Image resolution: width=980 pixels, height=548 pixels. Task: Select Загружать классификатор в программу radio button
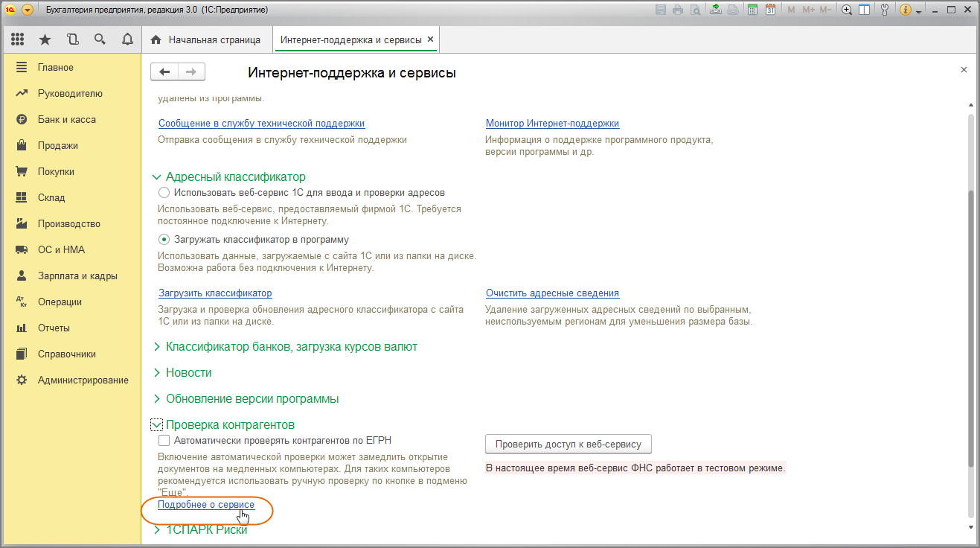coord(164,240)
